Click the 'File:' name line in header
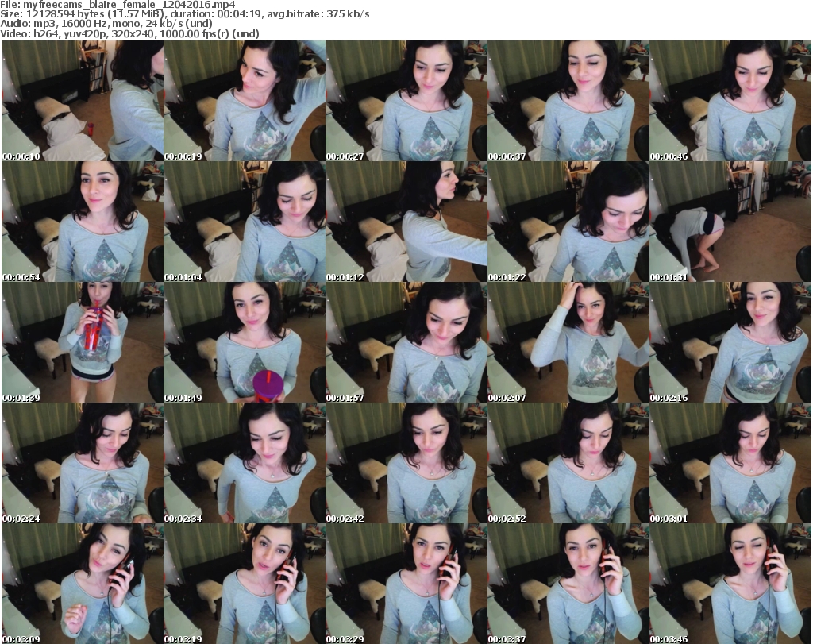The image size is (813, 644). pos(118,5)
